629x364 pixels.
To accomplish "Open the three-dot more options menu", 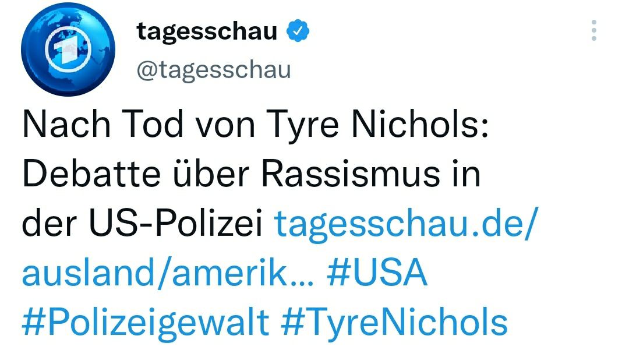I will [593, 30].
